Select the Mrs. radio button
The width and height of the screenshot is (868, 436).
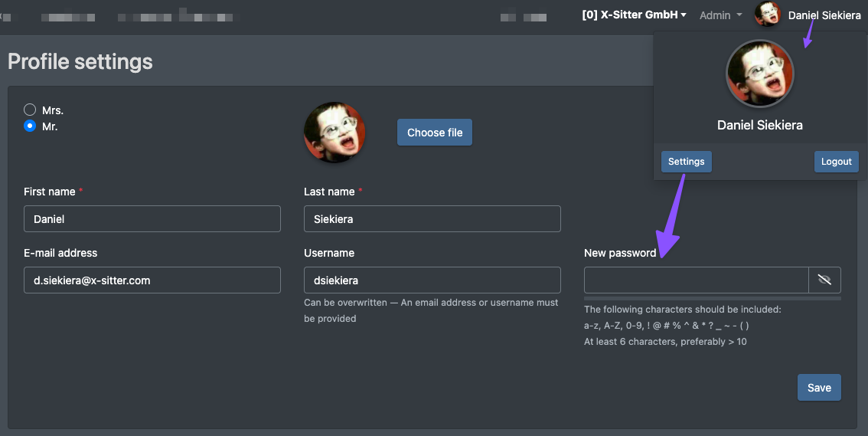(30, 110)
